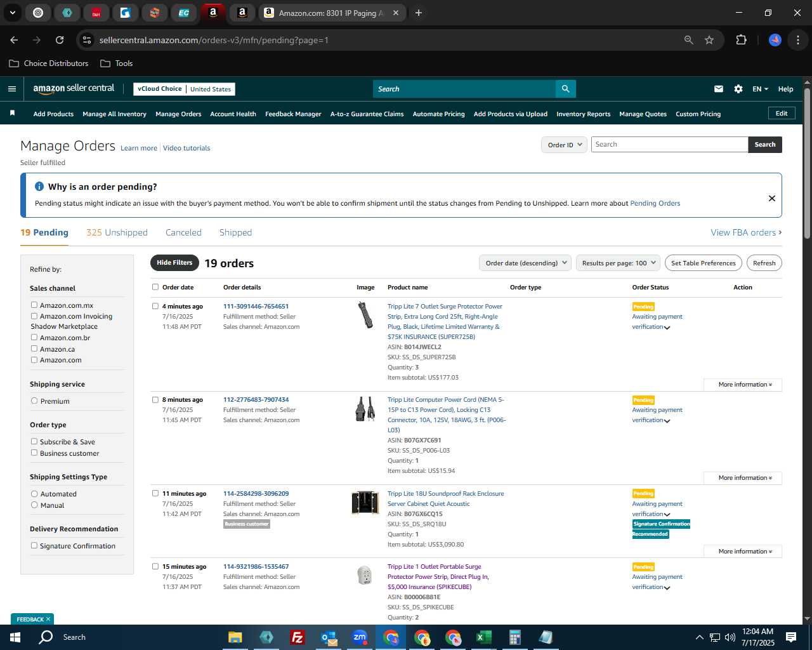This screenshot has width=812, height=650.
Task: Open the Seller Central hamburger menu
Action: coord(11,89)
